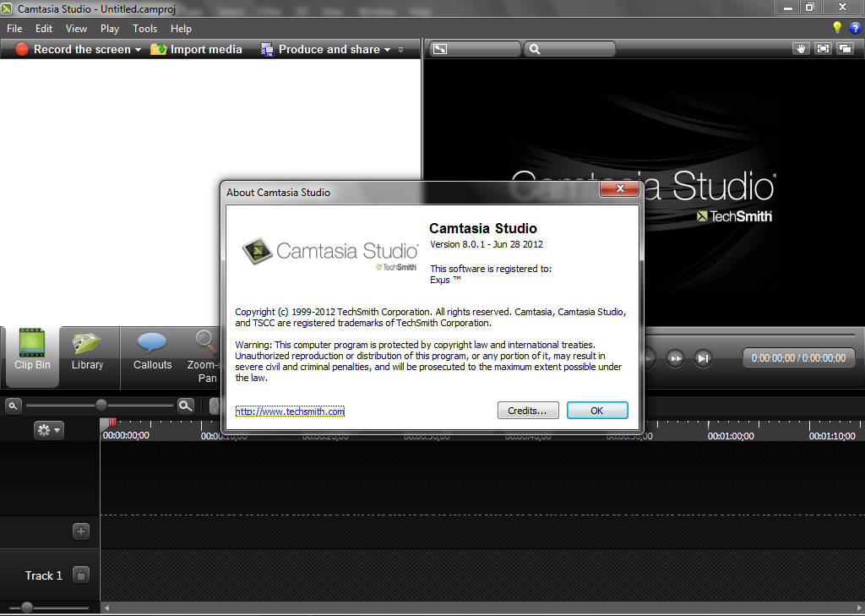Open the preview zoom magnifier field
Screen dimensions: 865x616
569,49
